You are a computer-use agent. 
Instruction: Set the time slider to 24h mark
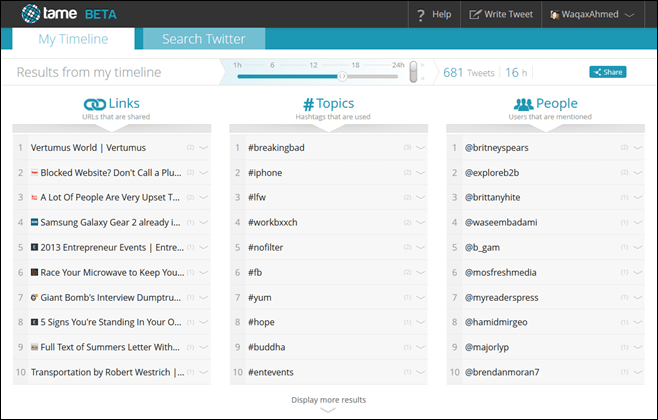click(397, 65)
